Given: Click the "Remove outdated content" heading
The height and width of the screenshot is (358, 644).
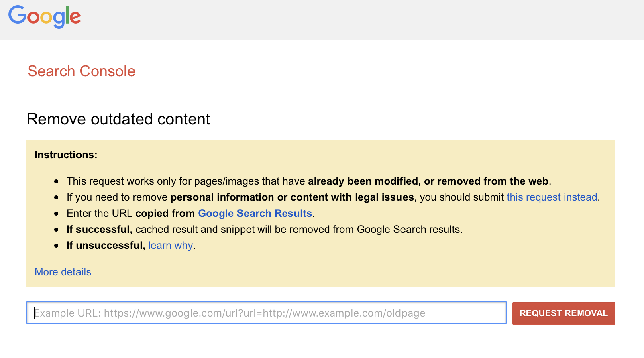Looking at the screenshot, I should point(118,119).
